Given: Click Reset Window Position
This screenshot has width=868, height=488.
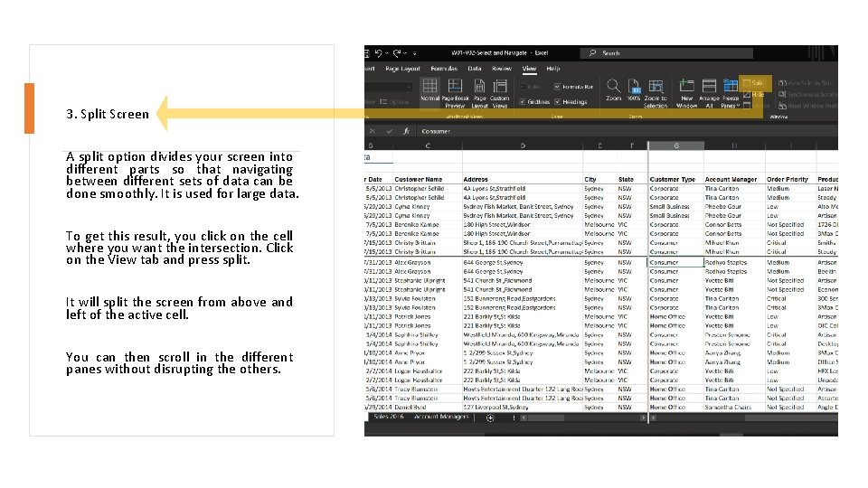Looking at the screenshot, I should (807, 105).
